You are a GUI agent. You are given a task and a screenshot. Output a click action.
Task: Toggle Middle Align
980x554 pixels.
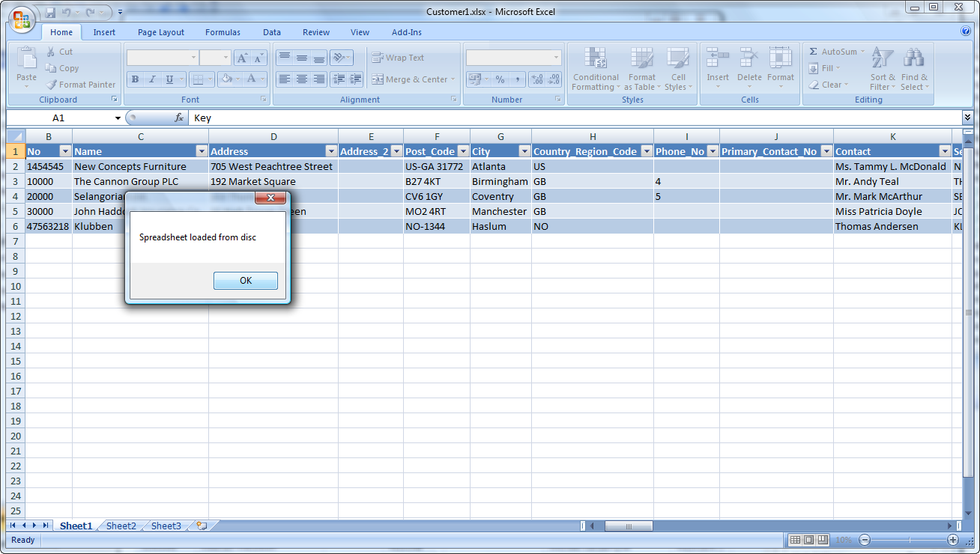pos(301,58)
